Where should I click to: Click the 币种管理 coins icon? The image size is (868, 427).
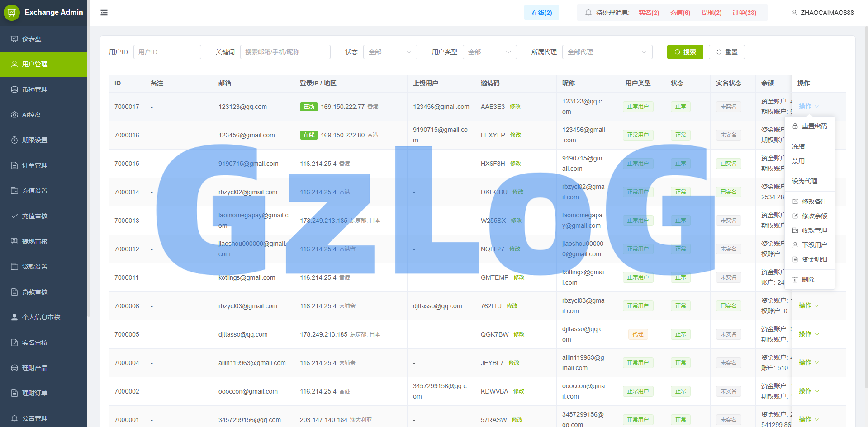pos(14,89)
